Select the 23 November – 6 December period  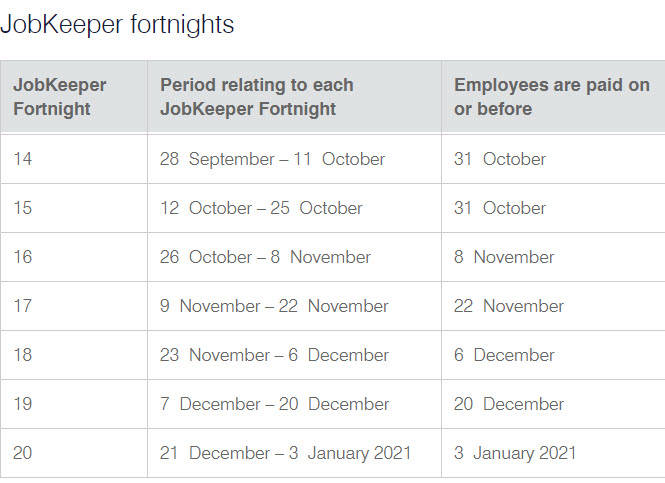click(x=274, y=355)
